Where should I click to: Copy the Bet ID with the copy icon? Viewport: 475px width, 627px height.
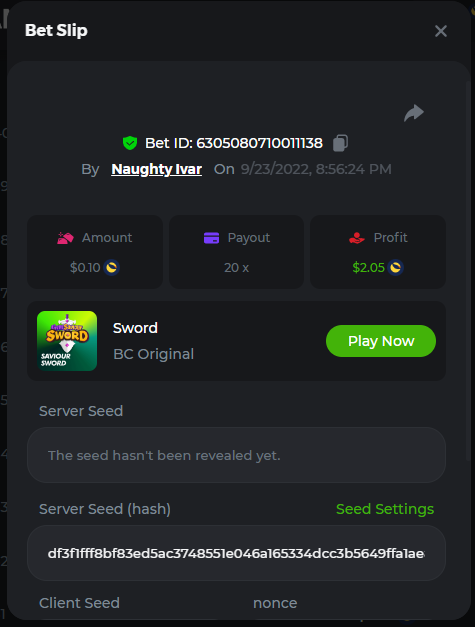click(x=340, y=143)
